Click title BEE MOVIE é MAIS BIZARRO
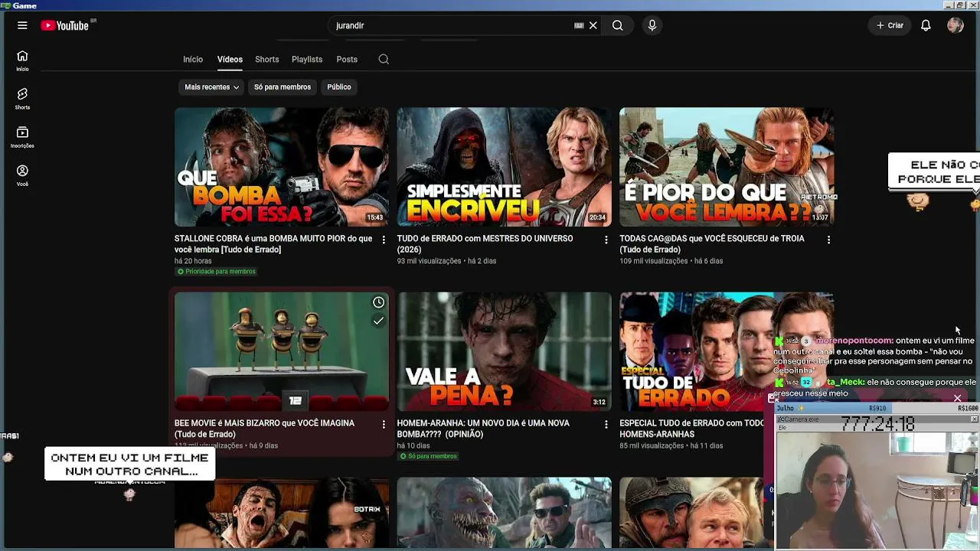 [x=265, y=429]
